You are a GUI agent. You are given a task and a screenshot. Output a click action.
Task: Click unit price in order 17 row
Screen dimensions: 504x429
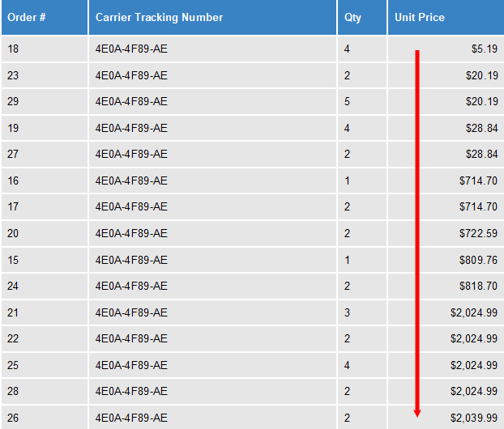[x=479, y=206]
